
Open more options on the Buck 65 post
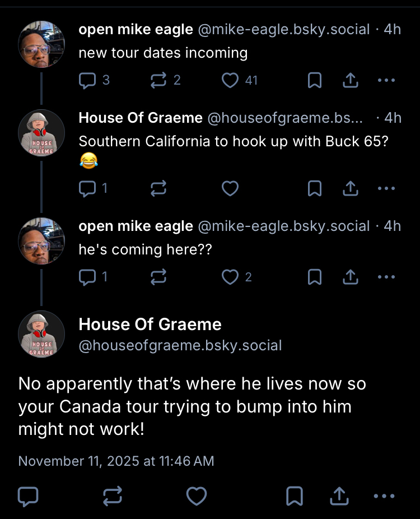tap(386, 189)
